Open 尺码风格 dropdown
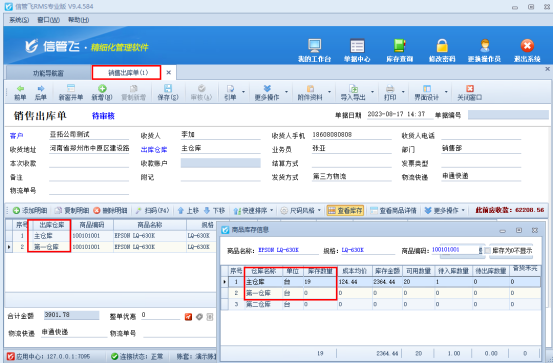Screen dimensions: 553x363 pyautogui.click(x=301, y=211)
